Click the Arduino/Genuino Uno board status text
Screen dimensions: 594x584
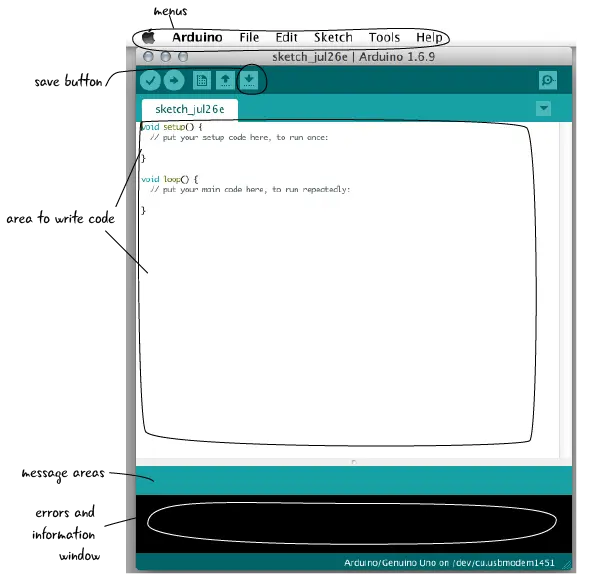449,563
